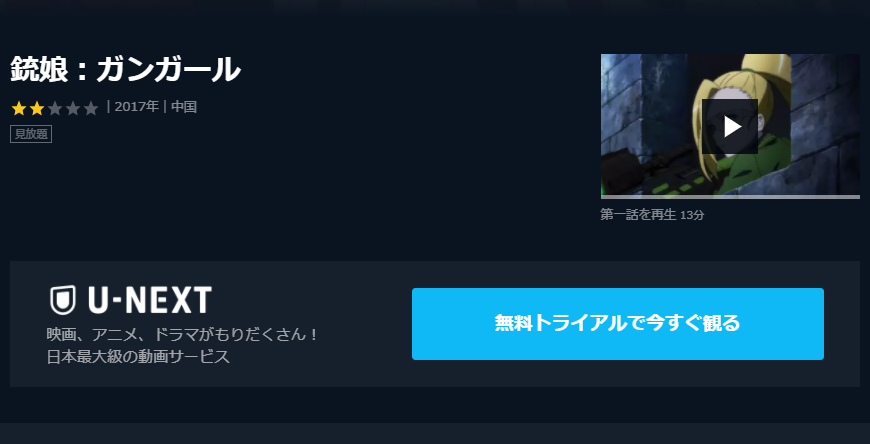The height and width of the screenshot is (444, 870).
Task: Click the 中国 country label
Action: click(184, 107)
